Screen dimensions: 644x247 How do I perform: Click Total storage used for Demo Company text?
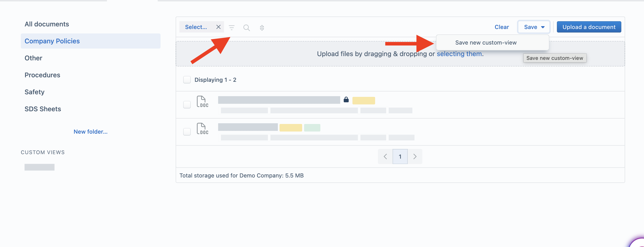241,175
